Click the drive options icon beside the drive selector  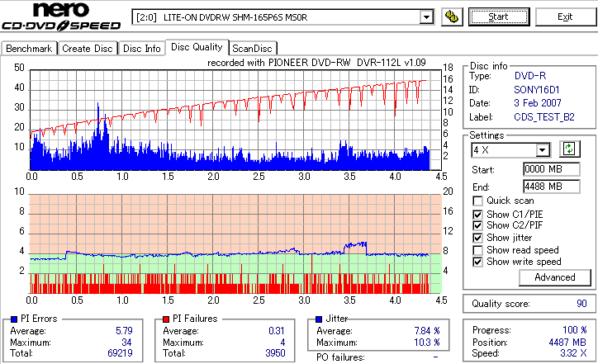[452, 17]
